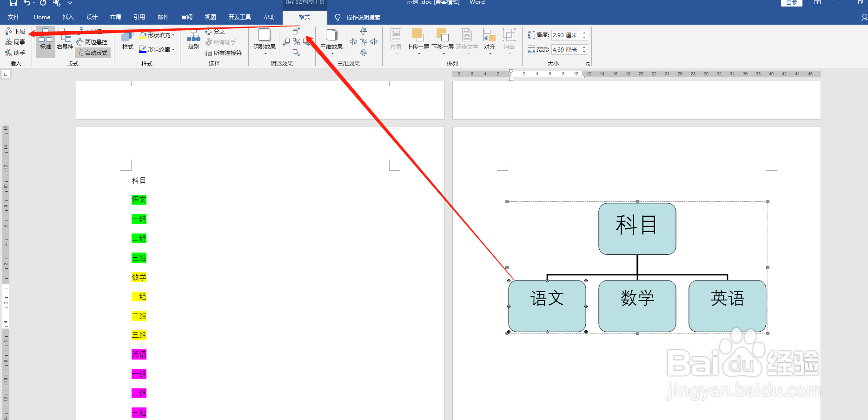The image size is (868, 420).
Task: Click the 高度 height input field
Action: tap(566, 35)
